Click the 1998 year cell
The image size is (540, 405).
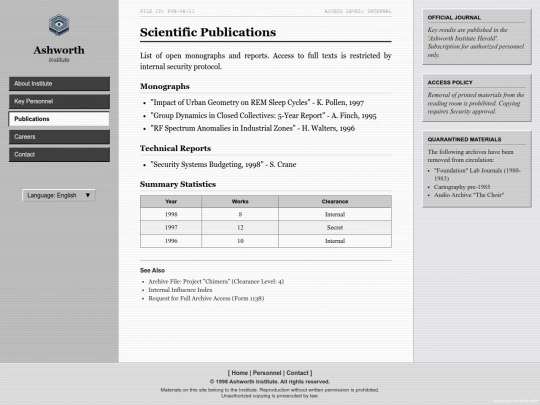click(171, 214)
